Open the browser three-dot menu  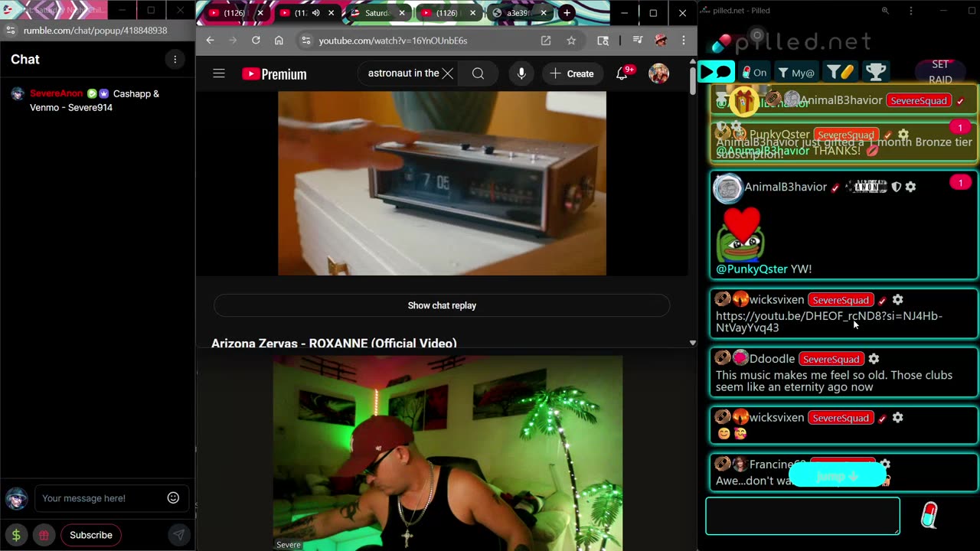(683, 41)
